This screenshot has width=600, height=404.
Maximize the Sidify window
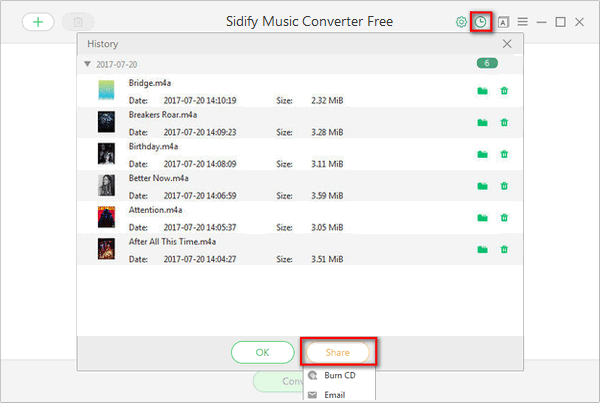(x=561, y=22)
